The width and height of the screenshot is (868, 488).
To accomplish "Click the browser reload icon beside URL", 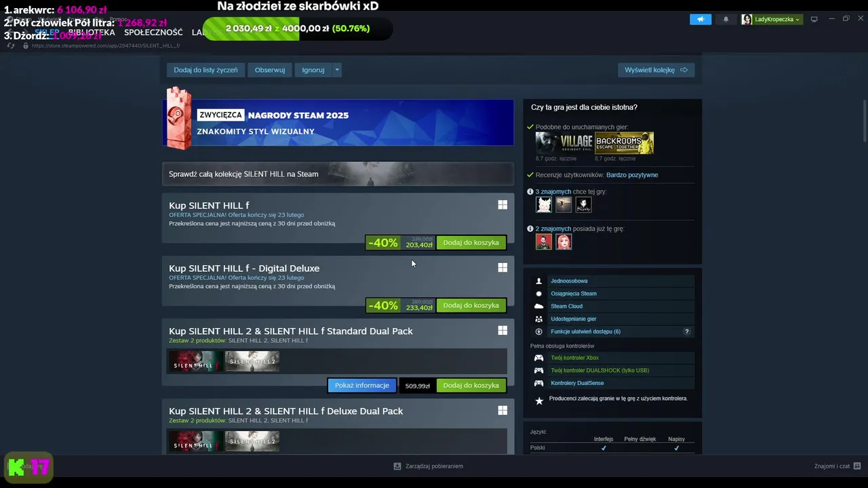I will [11, 45].
